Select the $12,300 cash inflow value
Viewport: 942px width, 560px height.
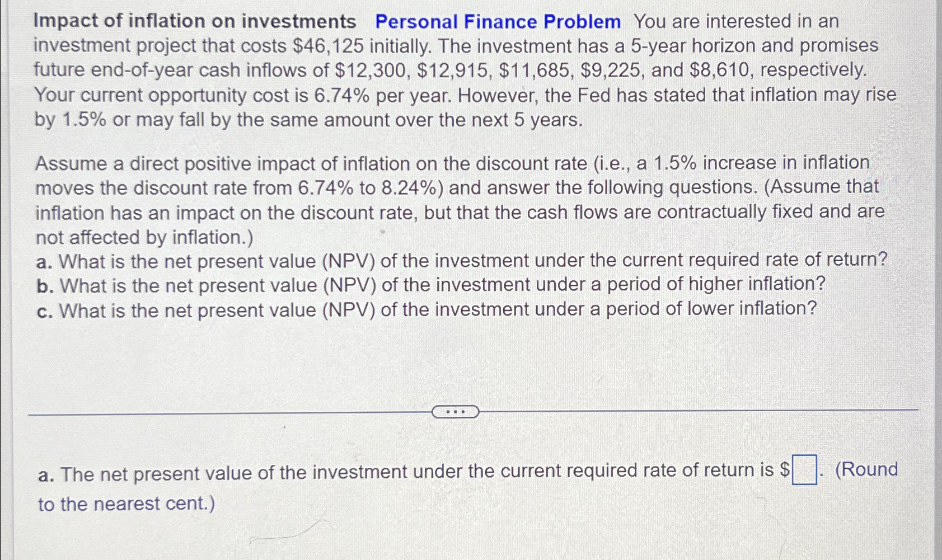coord(371,70)
